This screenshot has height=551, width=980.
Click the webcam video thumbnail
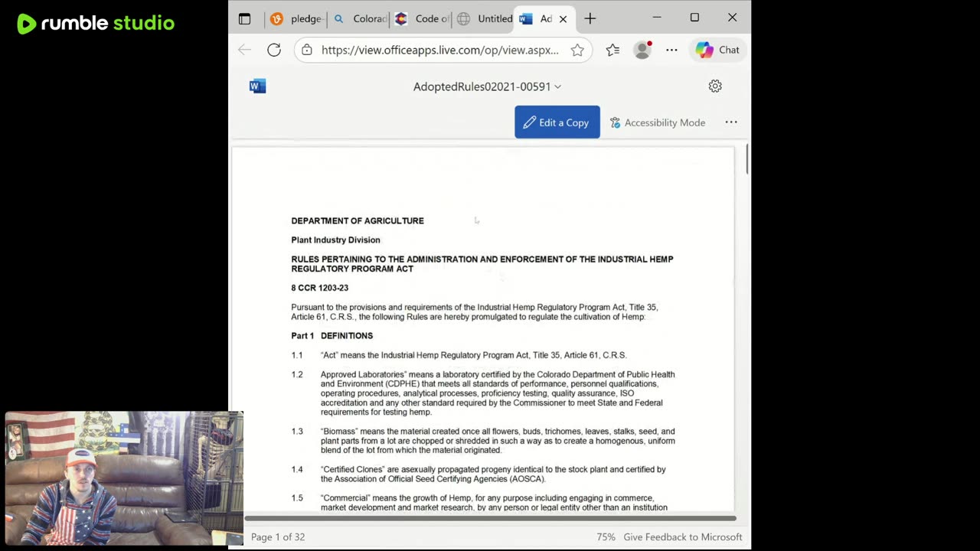pos(124,478)
